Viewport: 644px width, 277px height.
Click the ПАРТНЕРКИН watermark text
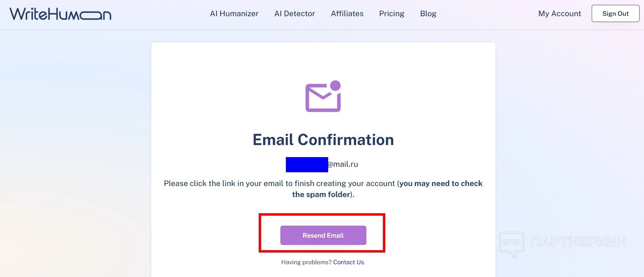point(578,242)
